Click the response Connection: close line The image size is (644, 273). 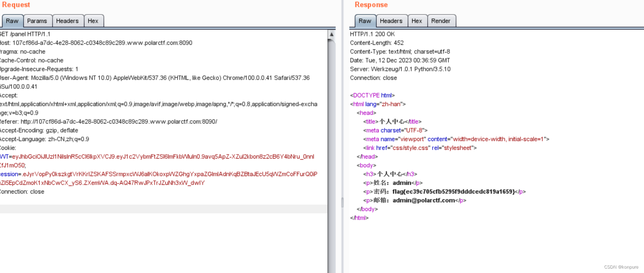(374, 78)
